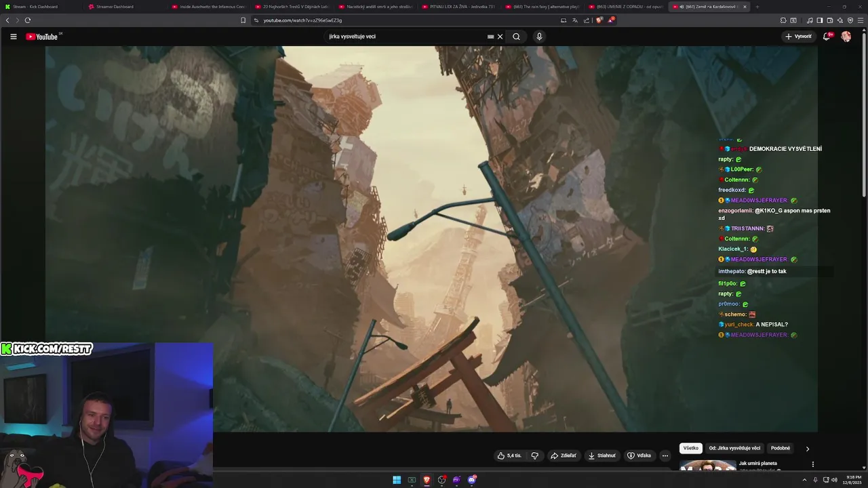
Task: Open Brave Shields lion icon
Action: coord(599,20)
